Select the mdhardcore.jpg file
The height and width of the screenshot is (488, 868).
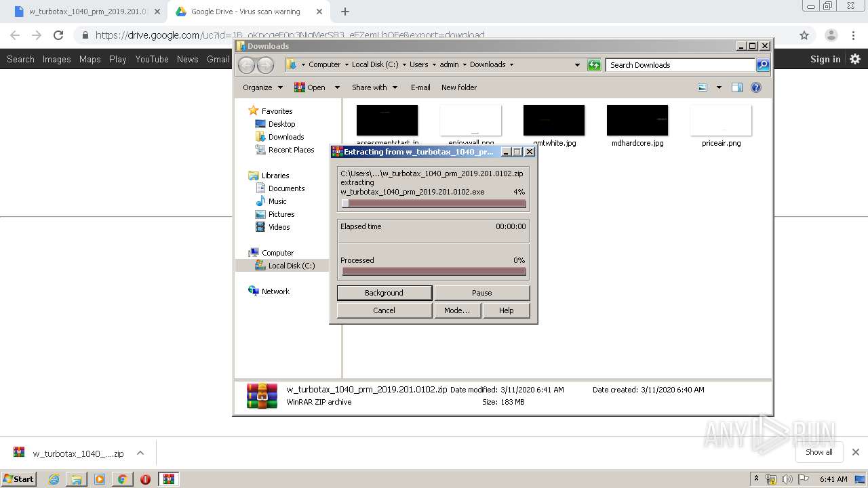click(637, 126)
